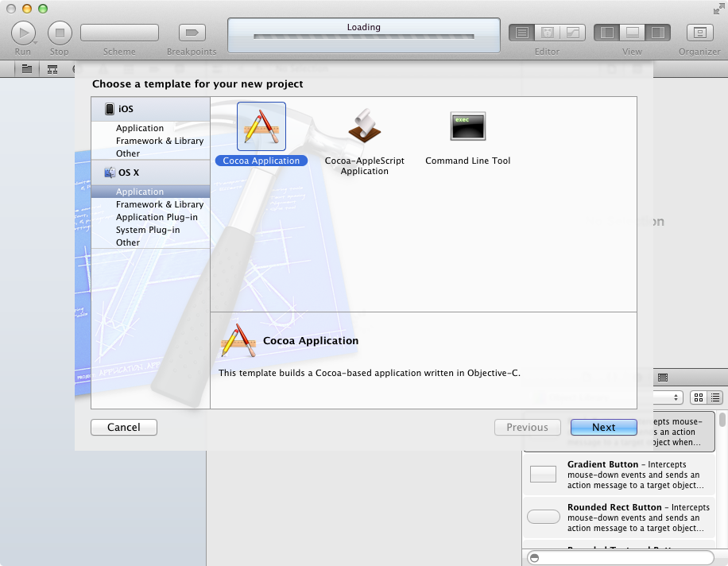Show the Project navigator folder icon
The image size is (728, 566).
[x=27, y=69]
